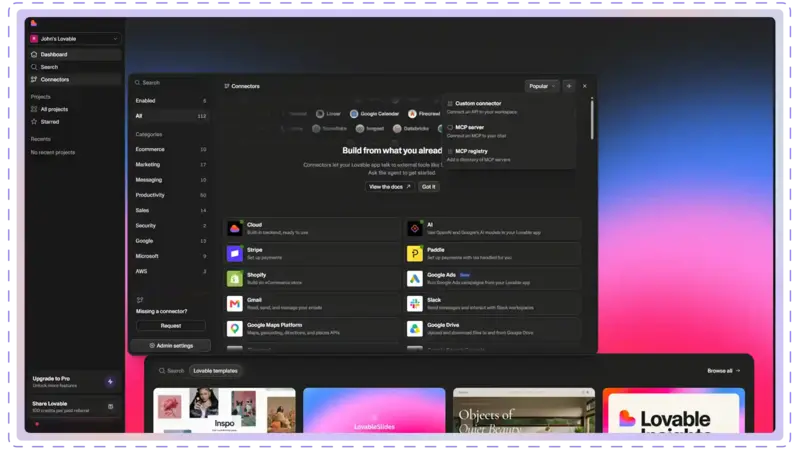Open All projects in the sidebar
Viewport: 800px width, 450px height.
[x=75, y=109]
